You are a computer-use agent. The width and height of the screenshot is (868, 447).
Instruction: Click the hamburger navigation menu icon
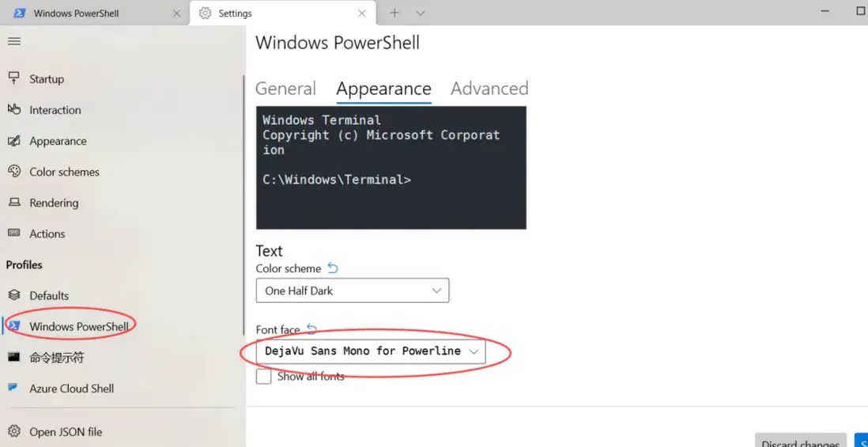pos(14,41)
